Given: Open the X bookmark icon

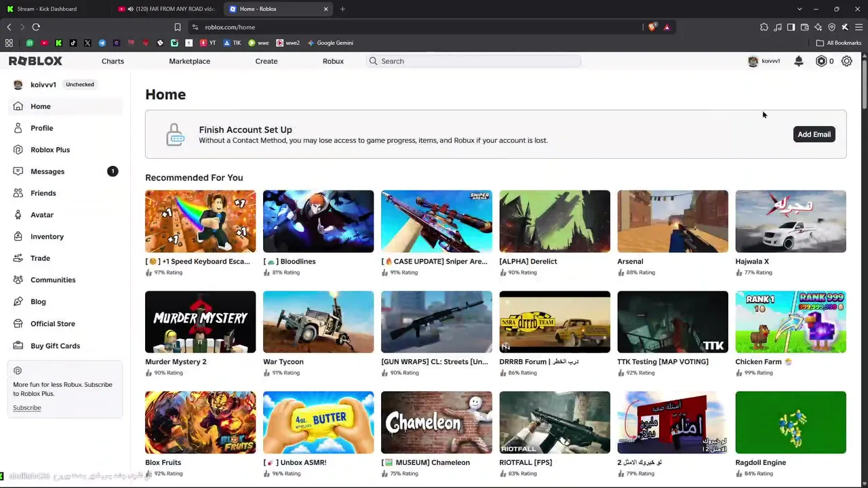Looking at the screenshot, I should coord(87,43).
